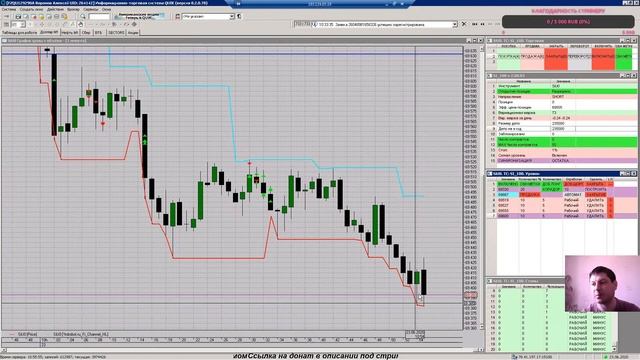Toggle the СИММЕТРИЯ cell in levels table
Image resolution: width=640 pixels, height=360 pixels.
[x=530, y=184]
